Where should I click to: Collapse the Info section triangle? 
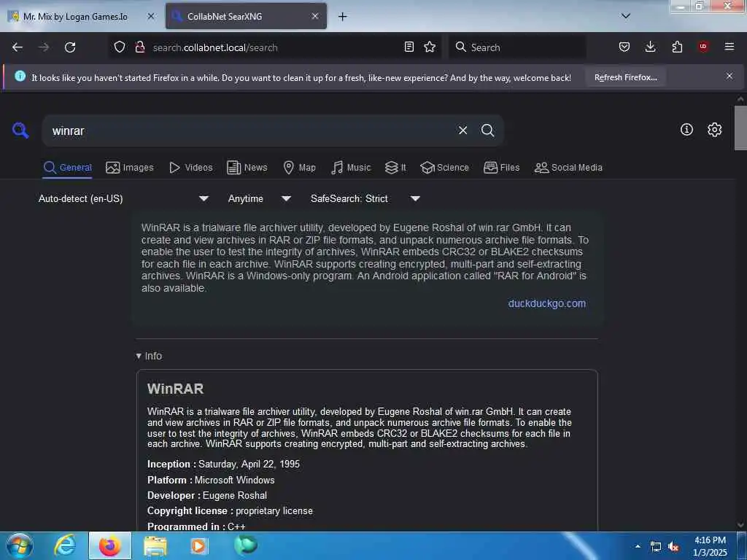click(x=139, y=356)
